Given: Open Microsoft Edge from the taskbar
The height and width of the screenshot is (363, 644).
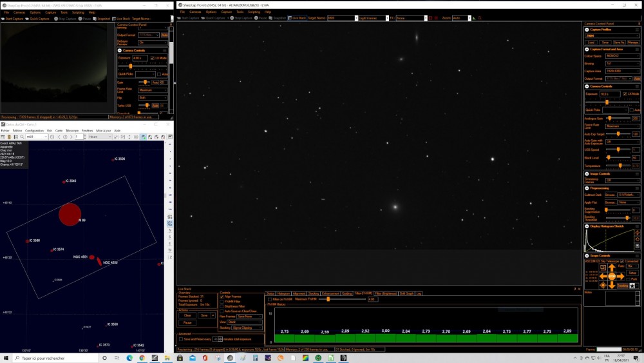Looking at the screenshot, I should pos(129,358).
